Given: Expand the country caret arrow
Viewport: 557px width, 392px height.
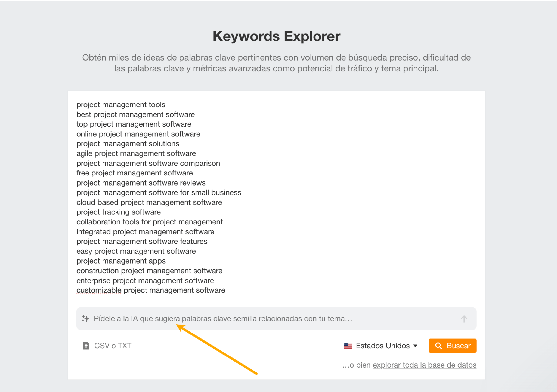Looking at the screenshot, I should (x=415, y=346).
